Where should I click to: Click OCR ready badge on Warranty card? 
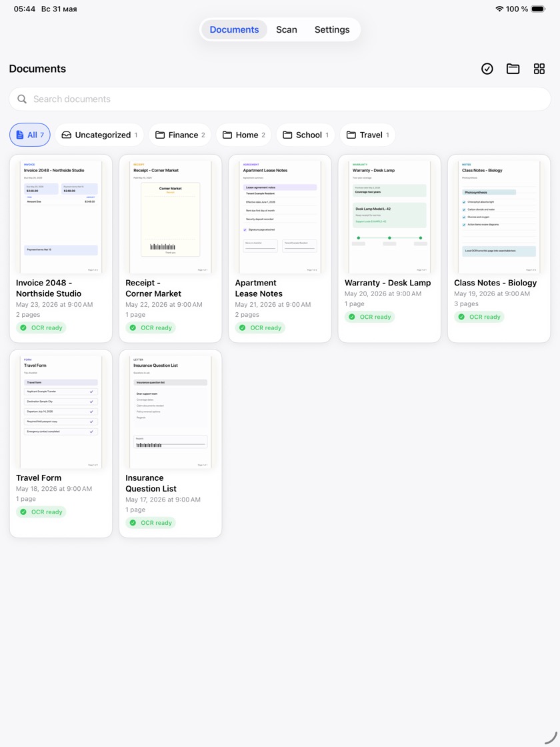[x=370, y=317]
